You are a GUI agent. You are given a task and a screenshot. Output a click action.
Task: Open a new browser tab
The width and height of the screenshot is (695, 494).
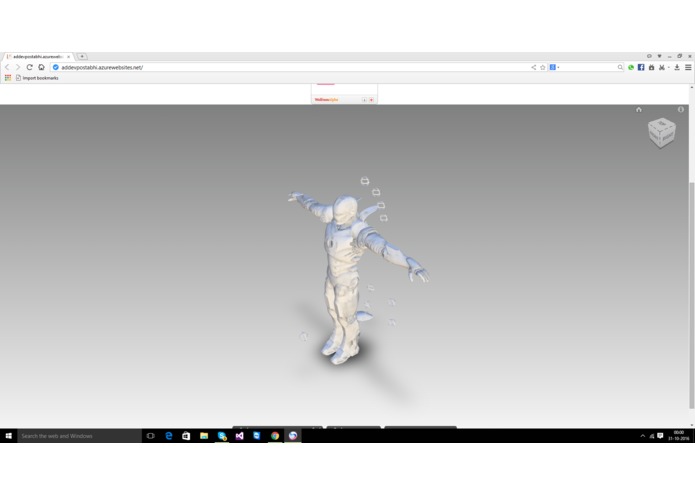(82, 56)
